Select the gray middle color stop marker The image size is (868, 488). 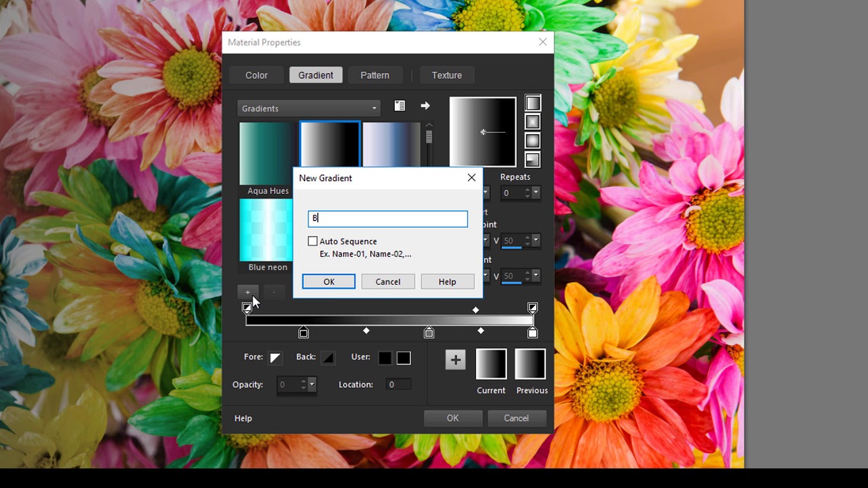[429, 332]
